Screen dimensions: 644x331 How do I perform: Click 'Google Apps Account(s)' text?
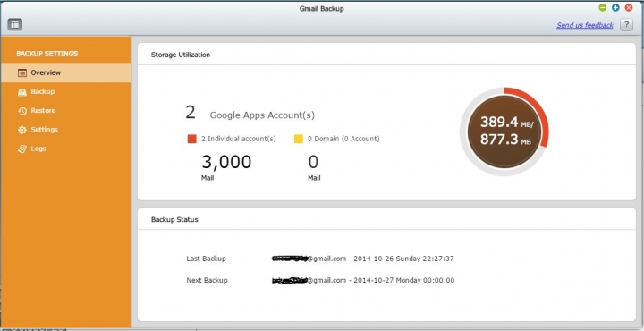262,115
